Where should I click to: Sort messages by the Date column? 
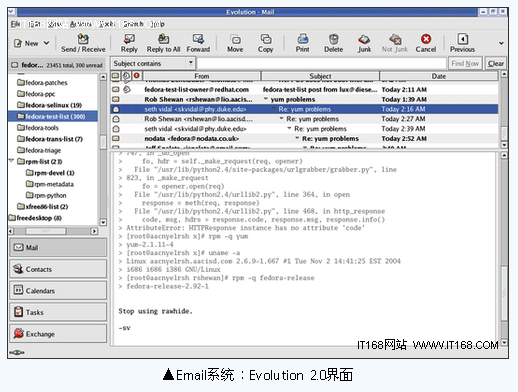(439, 76)
